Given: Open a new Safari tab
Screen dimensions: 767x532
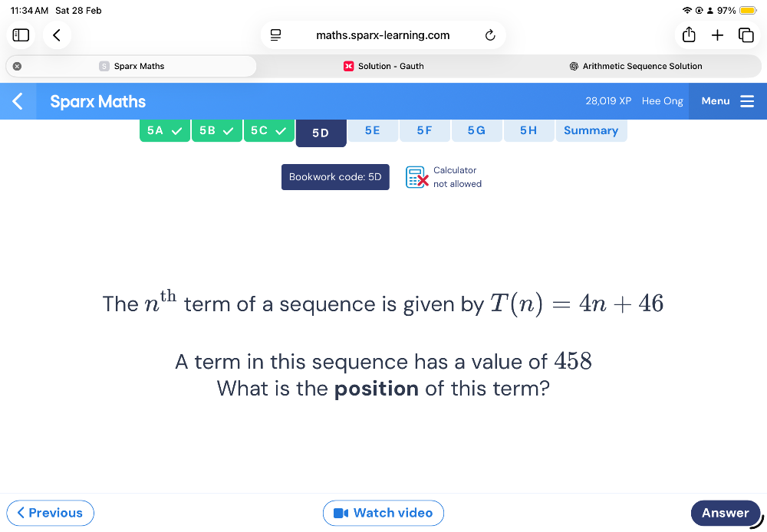Looking at the screenshot, I should point(717,35).
